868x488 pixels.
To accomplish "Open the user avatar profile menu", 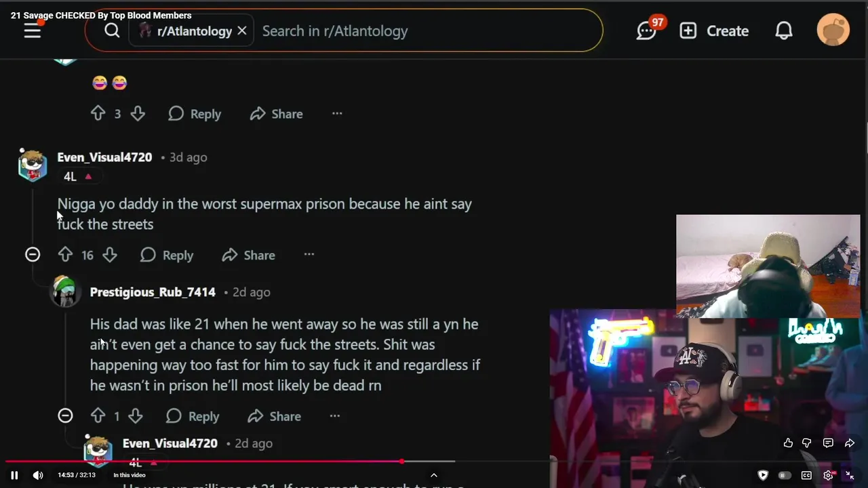I will coord(833,30).
